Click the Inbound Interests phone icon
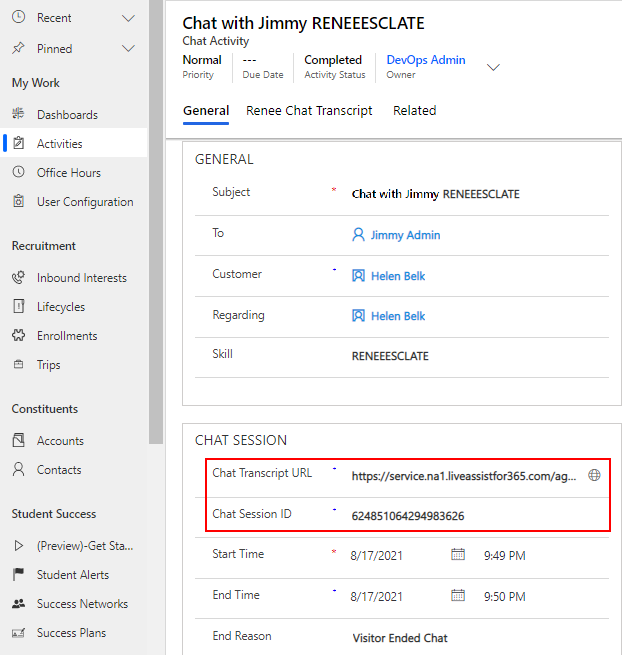The height and width of the screenshot is (655, 622). coord(18,278)
